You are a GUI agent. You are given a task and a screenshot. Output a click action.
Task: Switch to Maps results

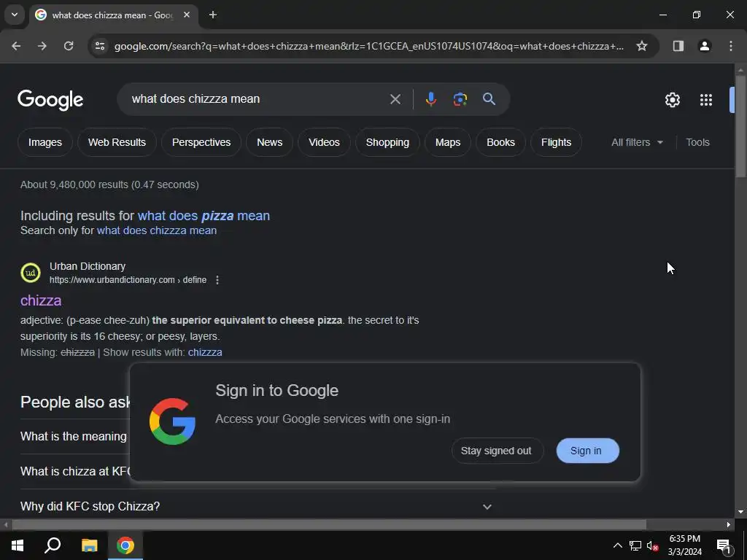click(448, 142)
